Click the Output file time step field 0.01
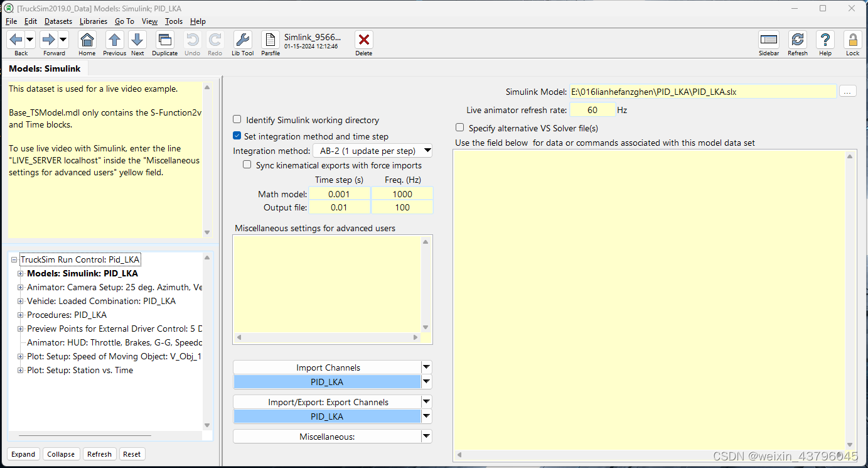868x468 pixels. click(x=339, y=207)
